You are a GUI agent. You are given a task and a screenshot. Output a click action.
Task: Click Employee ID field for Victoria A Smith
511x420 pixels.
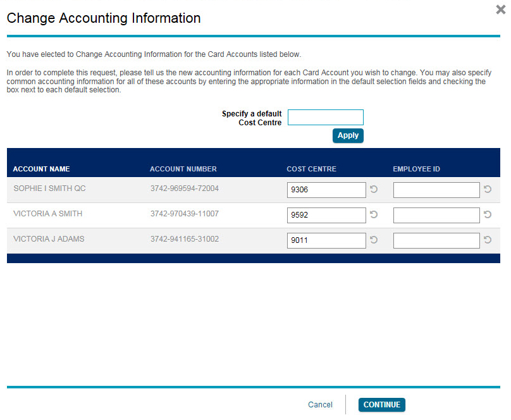click(x=436, y=215)
